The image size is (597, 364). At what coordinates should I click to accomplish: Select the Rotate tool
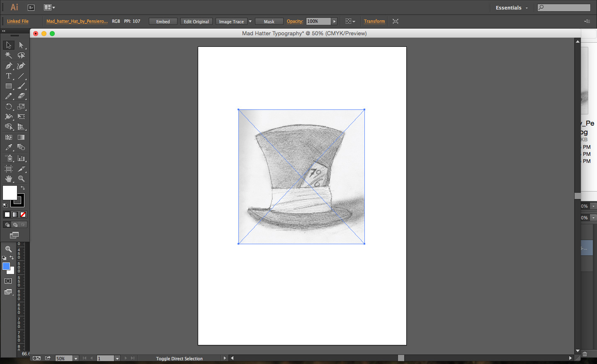tap(9, 107)
